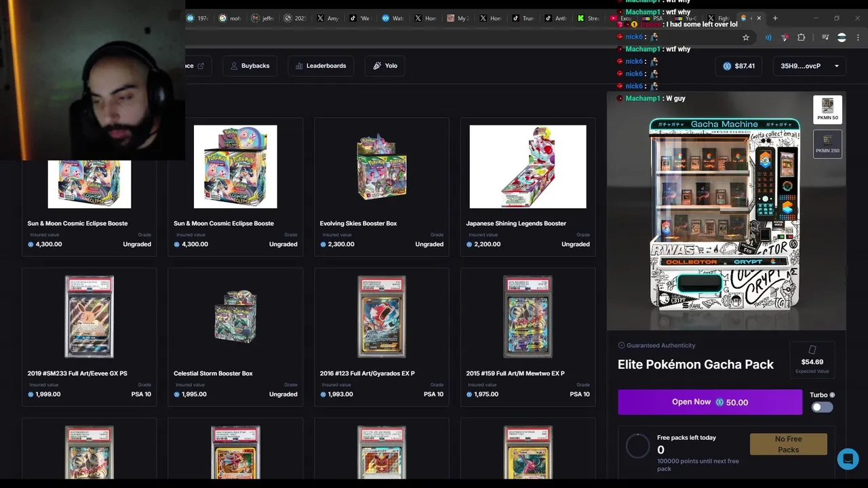This screenshot has height=488, width=868.
Task: Click the Gacha Machine image
Action: coord(725,213)
